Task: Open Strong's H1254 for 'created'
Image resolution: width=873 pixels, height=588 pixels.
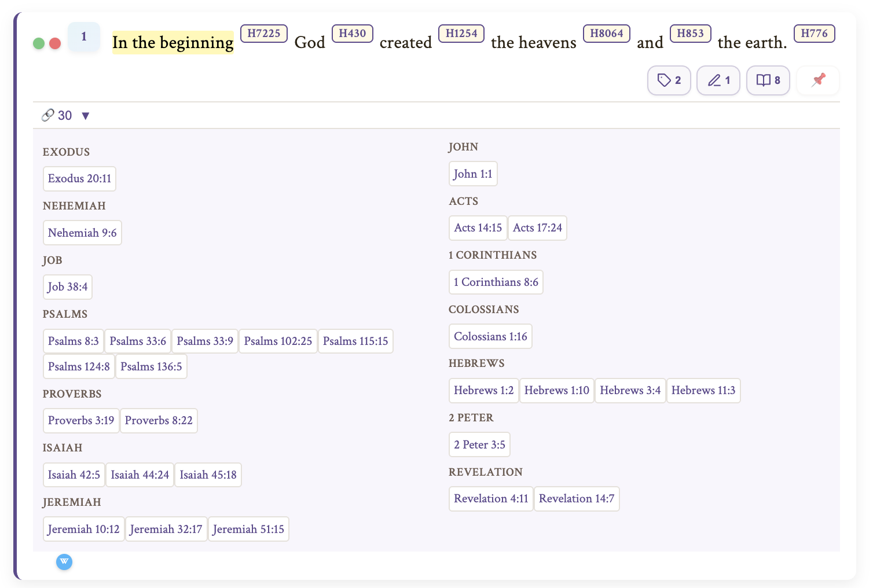Action: tap(461, 34)
